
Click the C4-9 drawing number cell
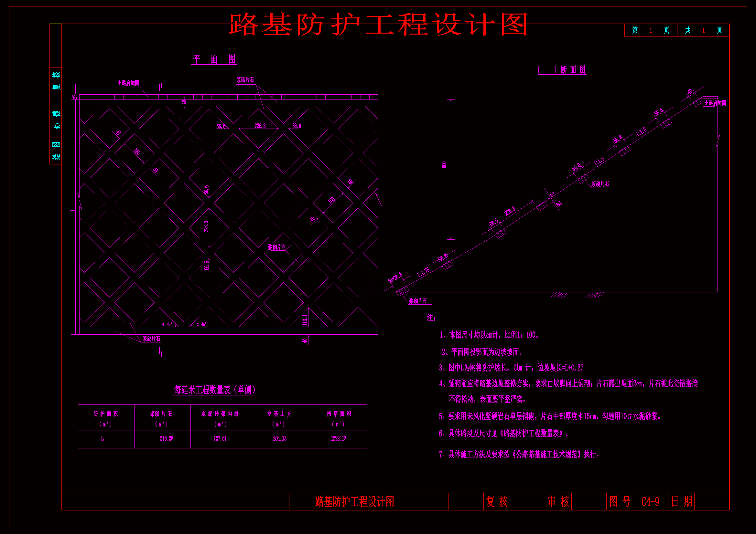(x=650, y=502)
